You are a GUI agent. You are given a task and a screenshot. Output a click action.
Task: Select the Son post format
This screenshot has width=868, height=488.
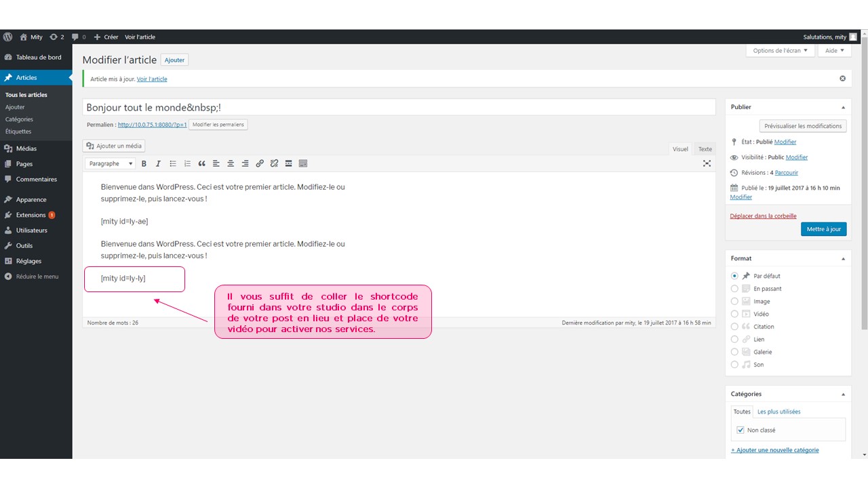[734, 365]
